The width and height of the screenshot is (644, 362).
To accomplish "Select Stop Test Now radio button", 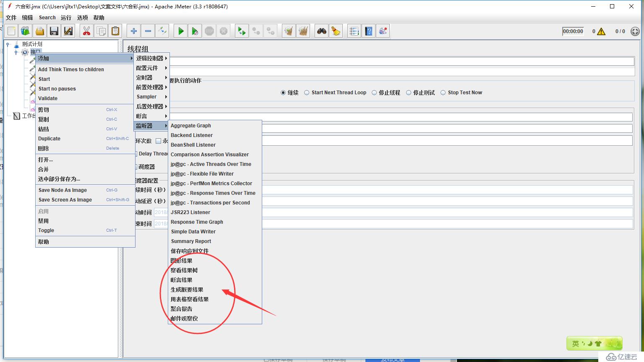I will pos(443,93).
